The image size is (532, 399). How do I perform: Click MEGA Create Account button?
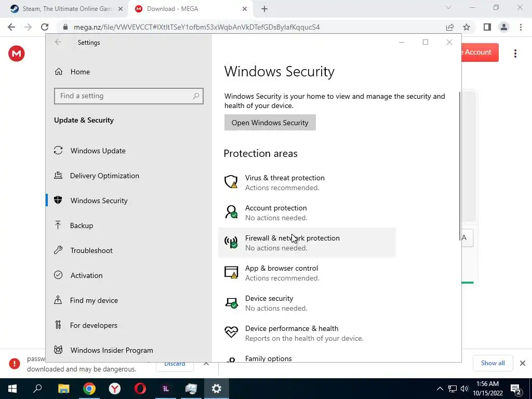pyautogui.click(x=480, y=52)
